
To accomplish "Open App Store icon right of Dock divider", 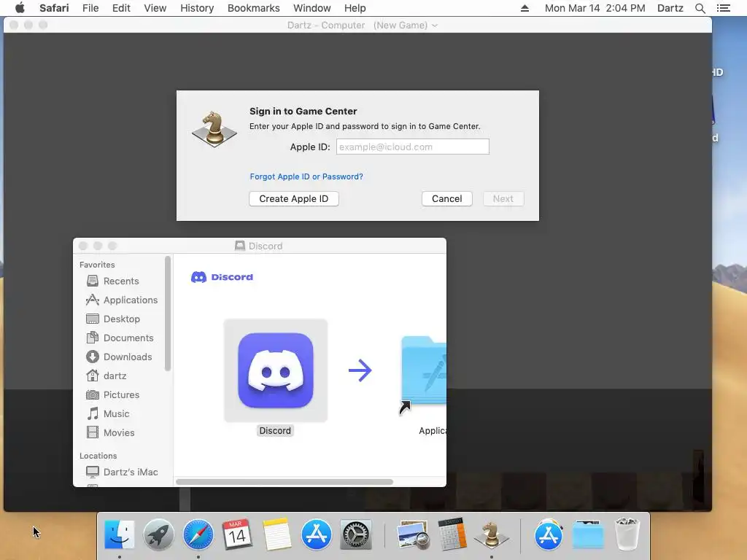I will pos(549,534).
